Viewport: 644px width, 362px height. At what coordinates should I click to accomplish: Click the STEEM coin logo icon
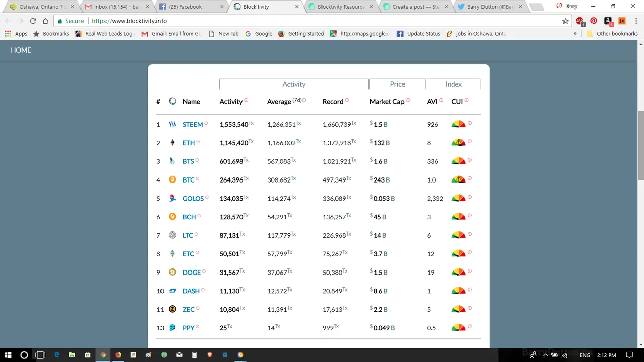click(x=172, y=124)
